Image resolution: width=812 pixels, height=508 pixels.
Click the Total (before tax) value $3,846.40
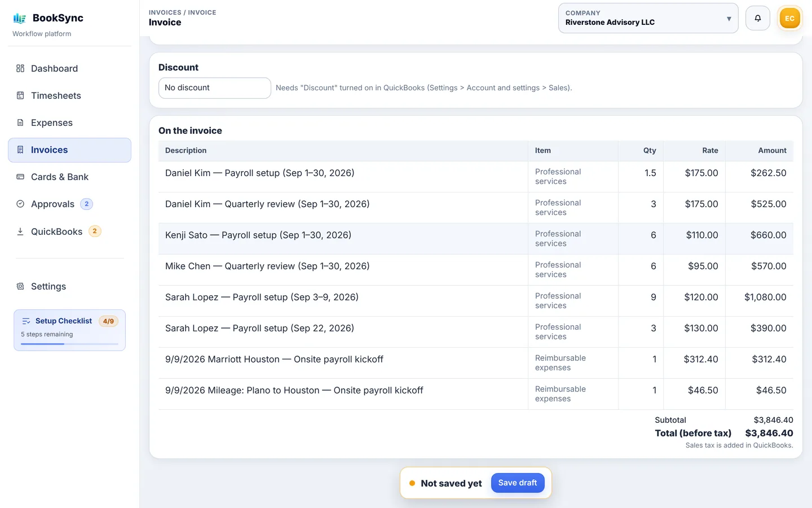click(769, 433)
